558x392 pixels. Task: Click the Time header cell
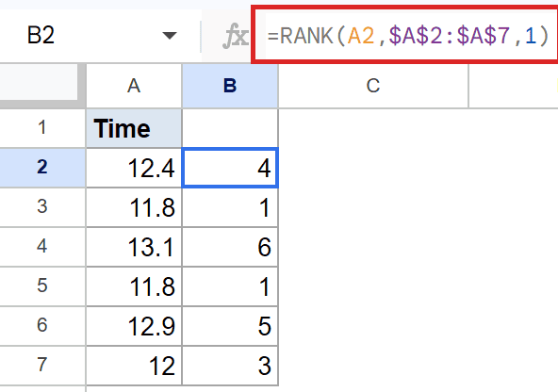(x=134, y=128)
